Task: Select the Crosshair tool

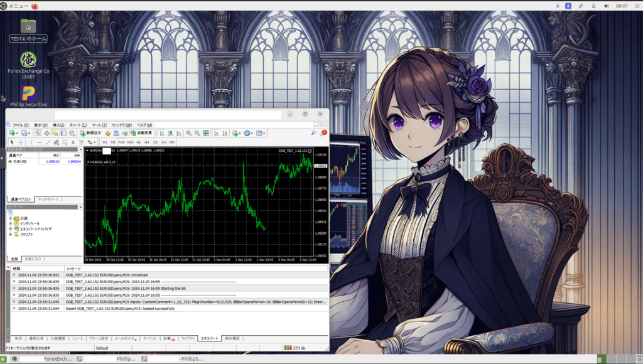Action: click(21, 142)
